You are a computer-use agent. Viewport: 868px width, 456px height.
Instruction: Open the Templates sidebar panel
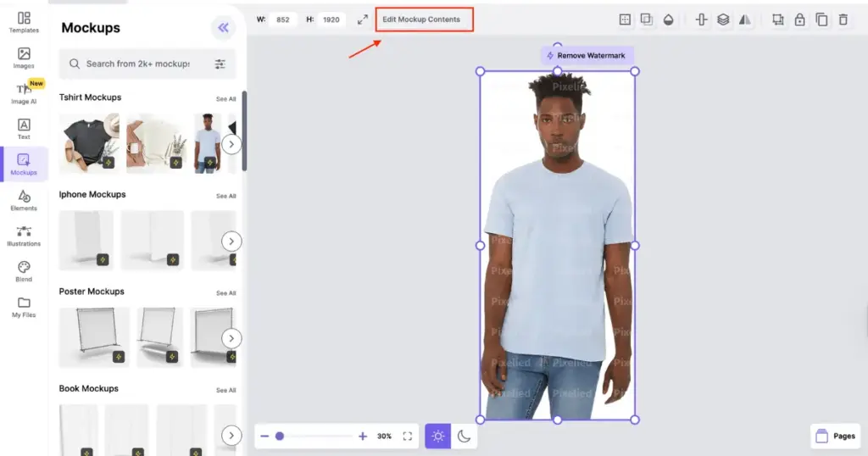tap(24, 22)
